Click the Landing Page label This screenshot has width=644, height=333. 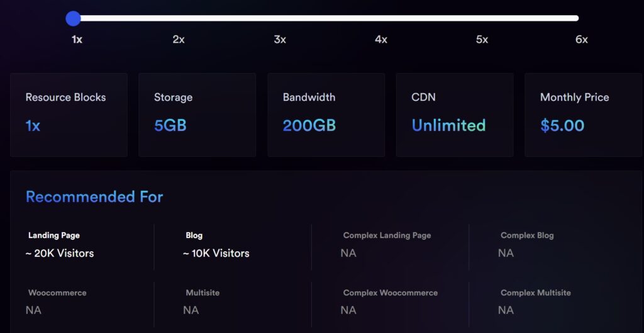point(54,235)
